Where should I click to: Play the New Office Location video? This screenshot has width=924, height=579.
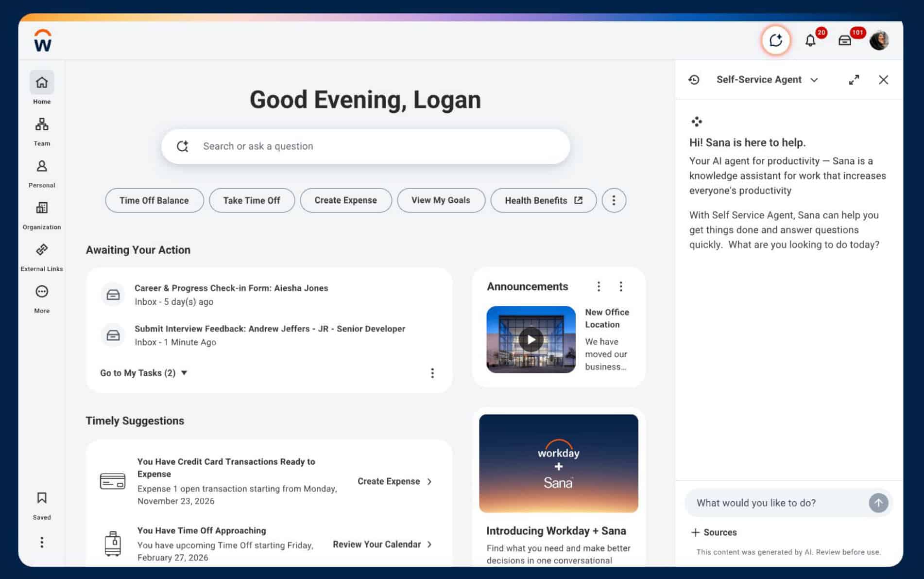pyautogui.click(x=530, y=339)
